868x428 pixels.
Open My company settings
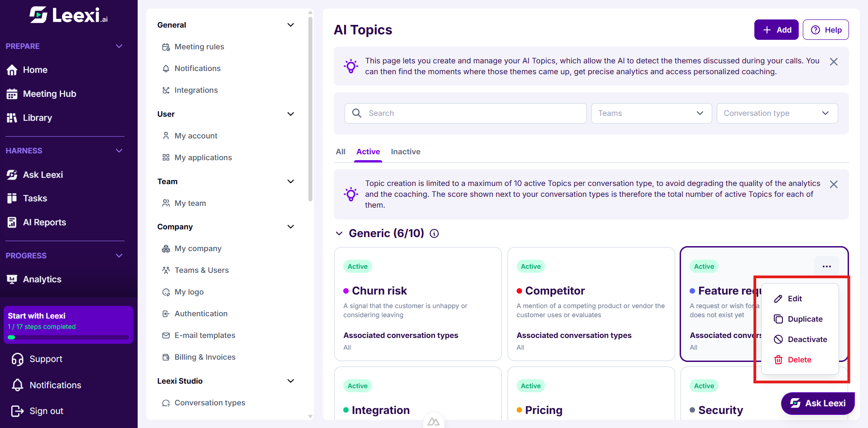coord(198,248)
